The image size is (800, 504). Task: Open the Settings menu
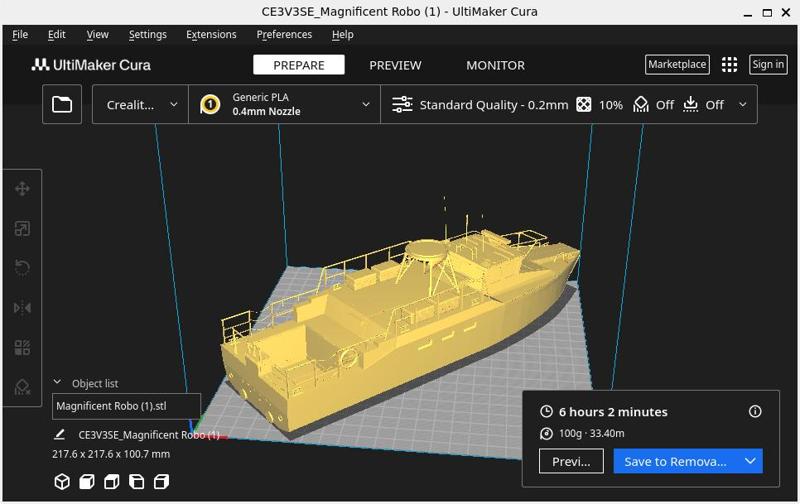point(147,35)
